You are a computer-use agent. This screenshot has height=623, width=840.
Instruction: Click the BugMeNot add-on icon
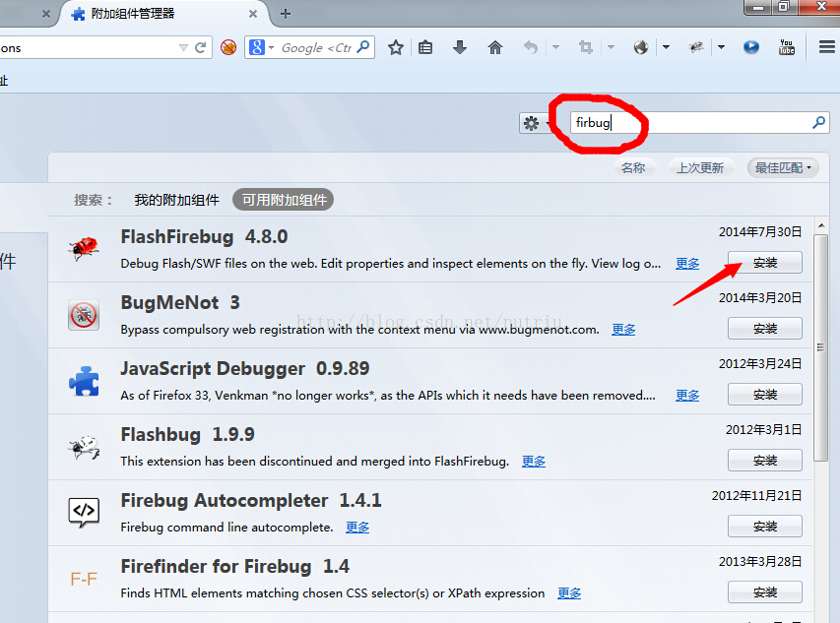(84, 315)
